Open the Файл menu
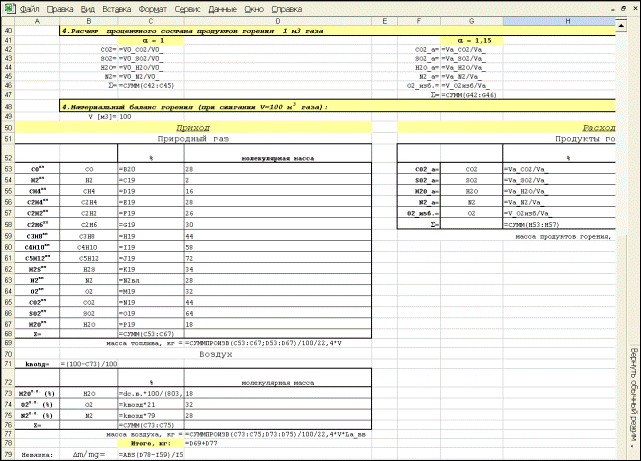The image size is (641, 461). [x=29, y=9]
